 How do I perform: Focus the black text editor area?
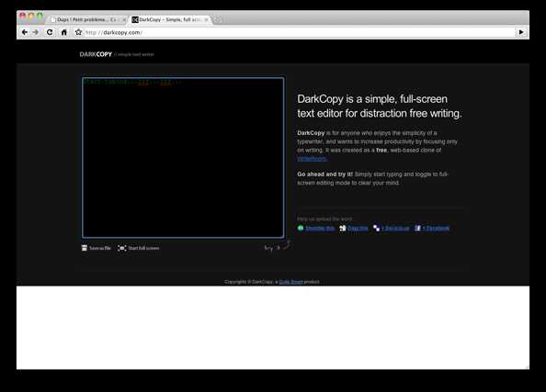click(x=183, y=158)
